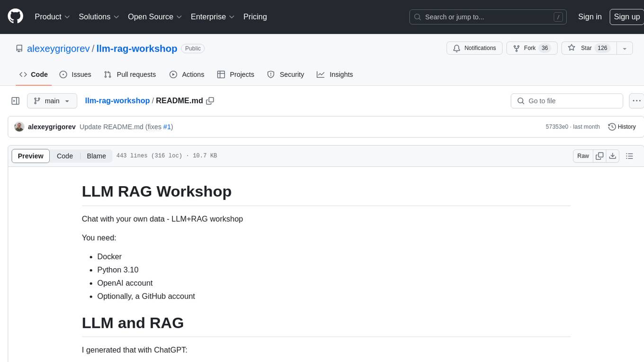644x362 pixels.
Task: Open commit author alexeygrigorev name link
Action: 52,127
